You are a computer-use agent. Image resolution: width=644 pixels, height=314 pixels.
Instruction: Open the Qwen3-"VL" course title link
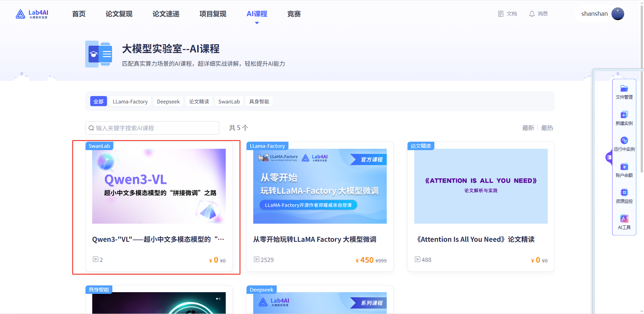[158, 239]
